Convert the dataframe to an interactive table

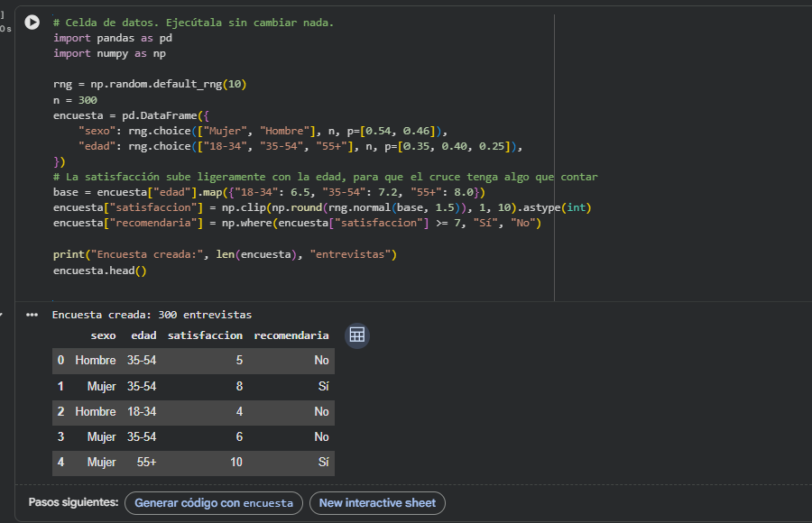tap(357, 335)
